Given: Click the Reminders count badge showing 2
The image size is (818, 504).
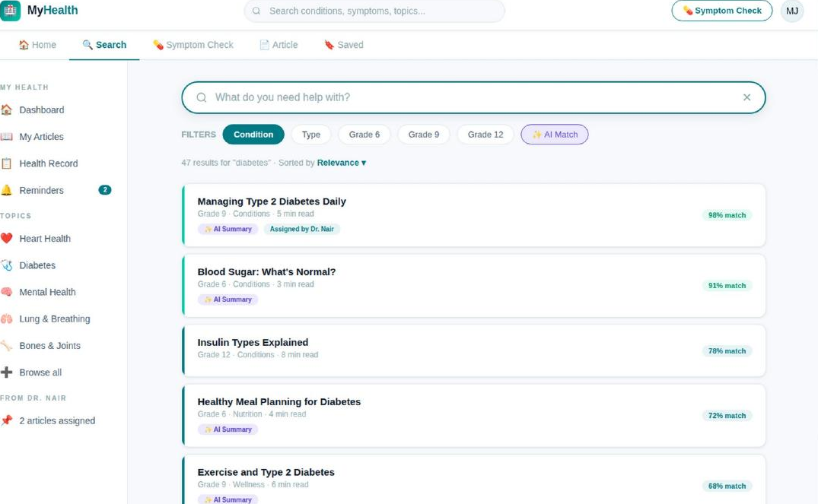Looking at the screenshot, I should [x=105, y=190].
